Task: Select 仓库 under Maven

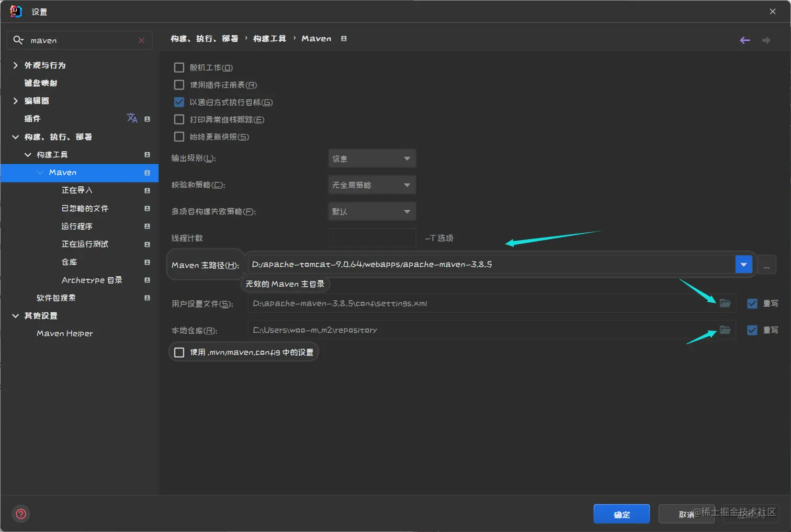Action: pos(69,262)
